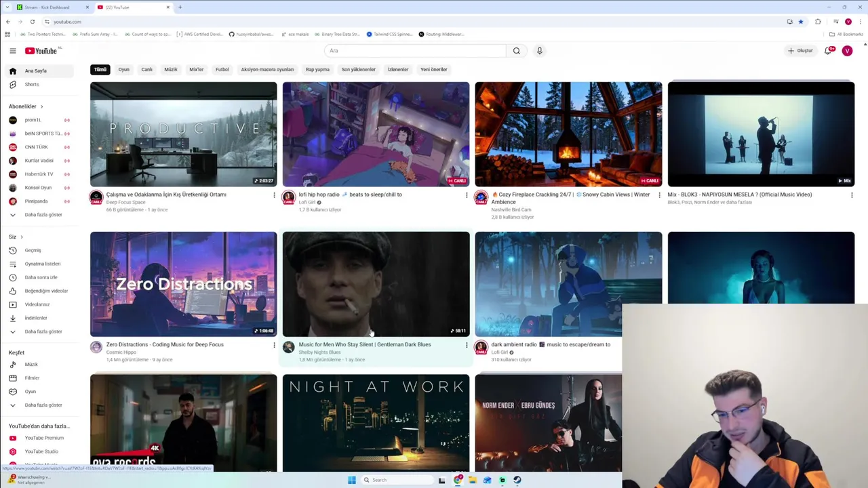The height and width of the screenshot is (488, 868).
Task: Expand the Abonelikler section chevron
Action: pyautogui.click(x=41, y=106)
